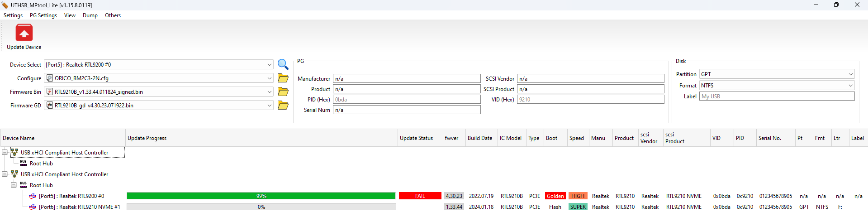Click the 2022.07.19 build date cell

pyautogui.click(x=481, y=196)
